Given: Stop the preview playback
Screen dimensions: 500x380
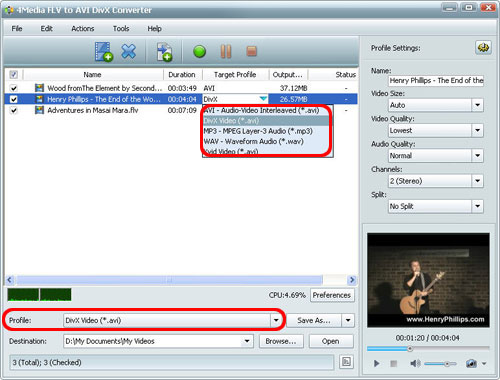Looking at the screenshot, I should tap(394, 363).
